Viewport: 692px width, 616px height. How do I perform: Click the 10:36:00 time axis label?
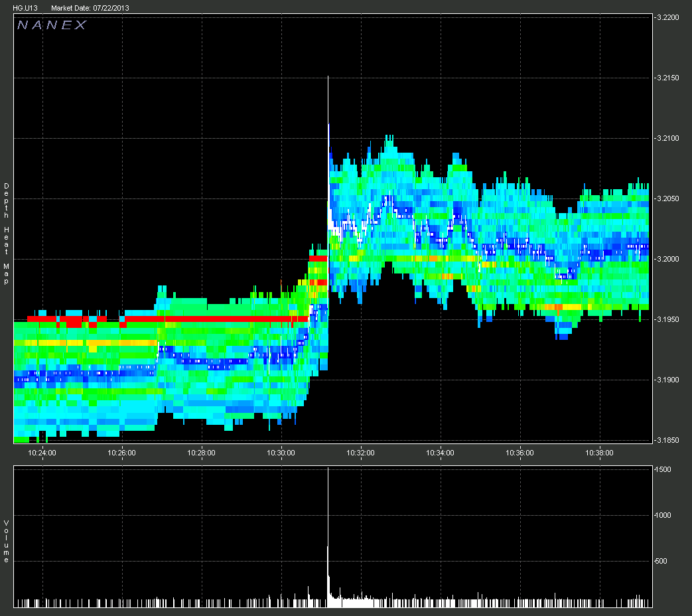coord(520,453)
